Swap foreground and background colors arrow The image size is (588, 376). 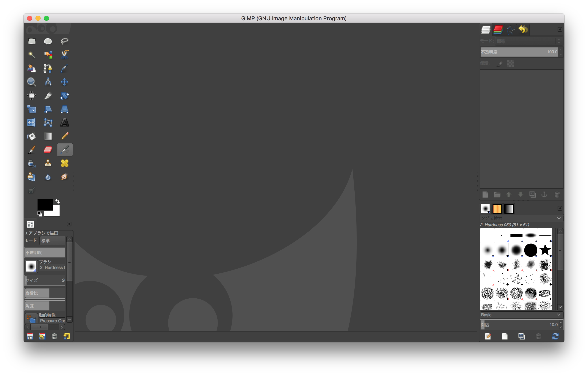pyautogui.click(x=58, y=201)
